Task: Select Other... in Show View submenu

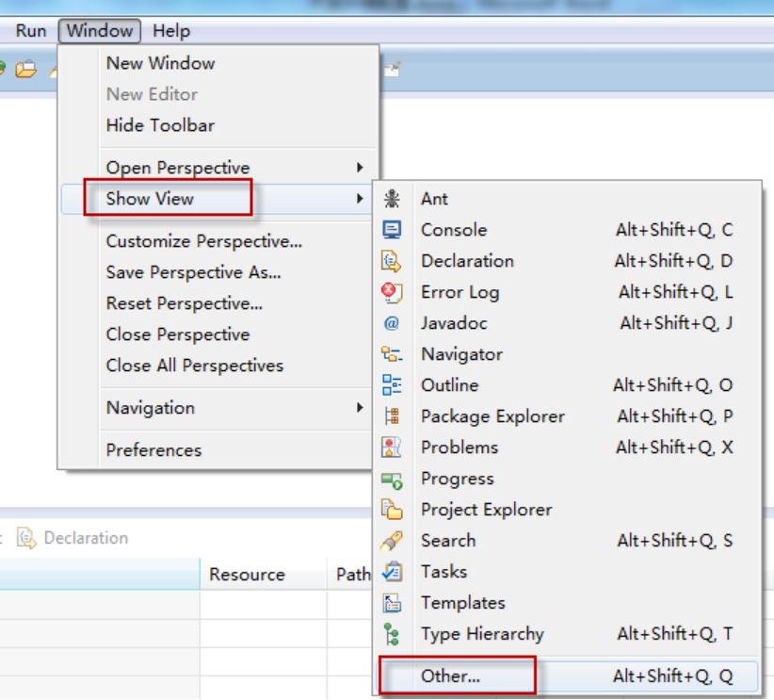Action: tap(567, 676)
